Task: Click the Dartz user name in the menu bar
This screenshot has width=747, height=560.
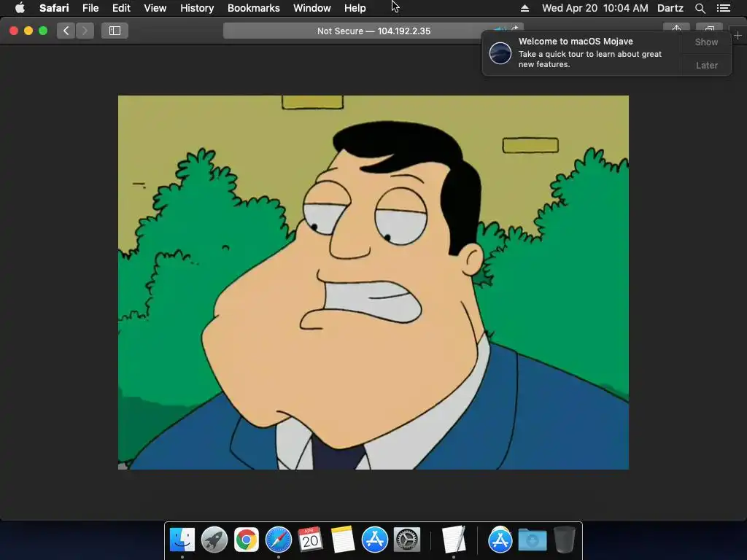Action: coord(670,8)
